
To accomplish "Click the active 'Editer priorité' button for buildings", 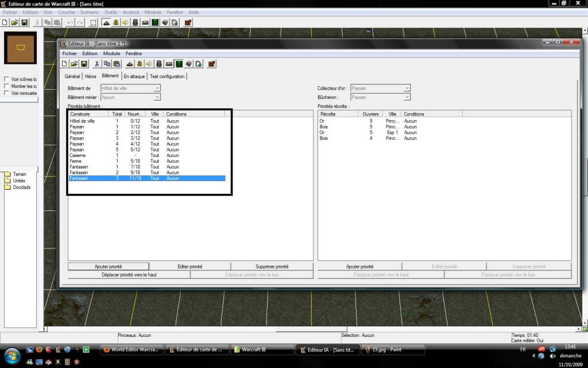I will coord(189,267).
